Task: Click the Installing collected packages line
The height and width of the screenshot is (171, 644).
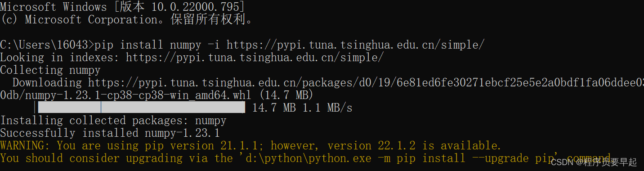Action: [x=113, y=121]
